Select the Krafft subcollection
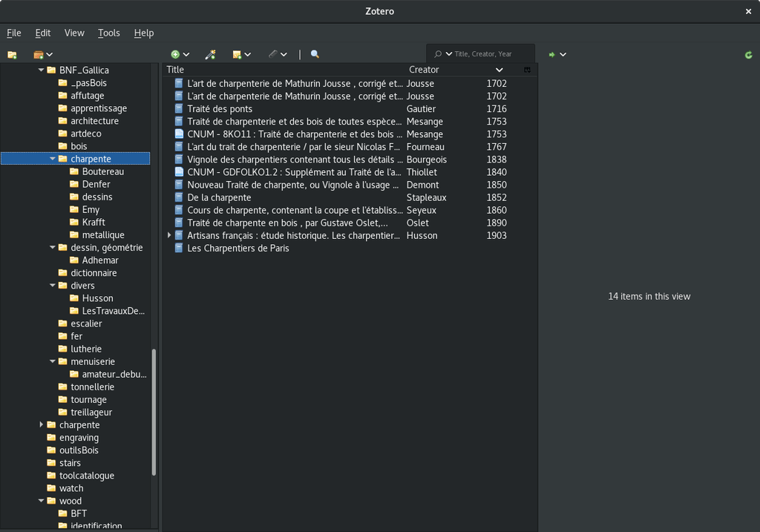This screenshot has height=532, width=760. [x=94, y=222]
